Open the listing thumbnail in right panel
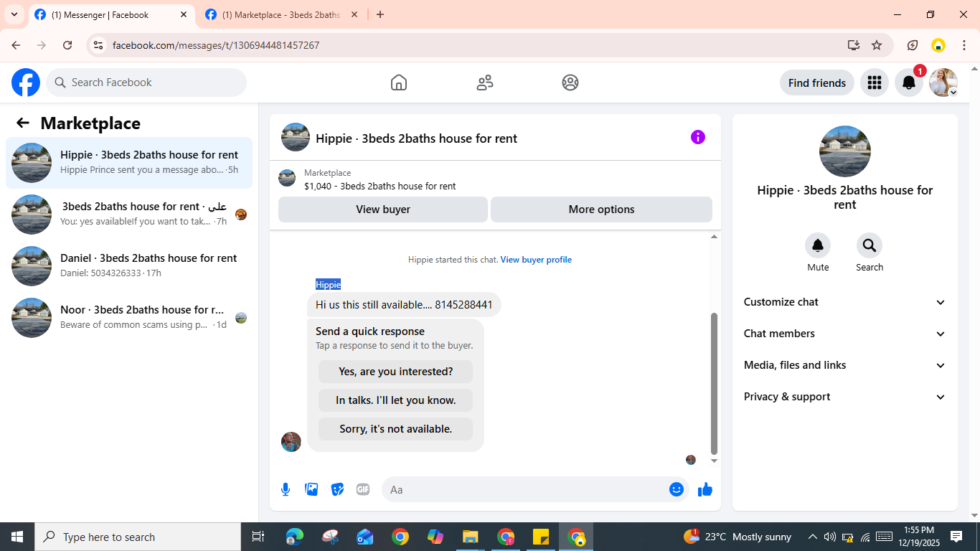 tap(845, 151)
